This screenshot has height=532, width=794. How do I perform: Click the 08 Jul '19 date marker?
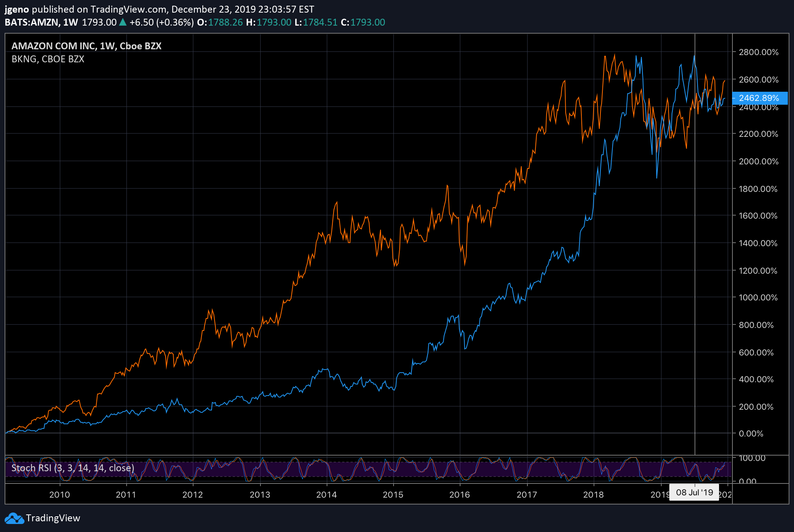pyautogui.click(x=694, y=493)
